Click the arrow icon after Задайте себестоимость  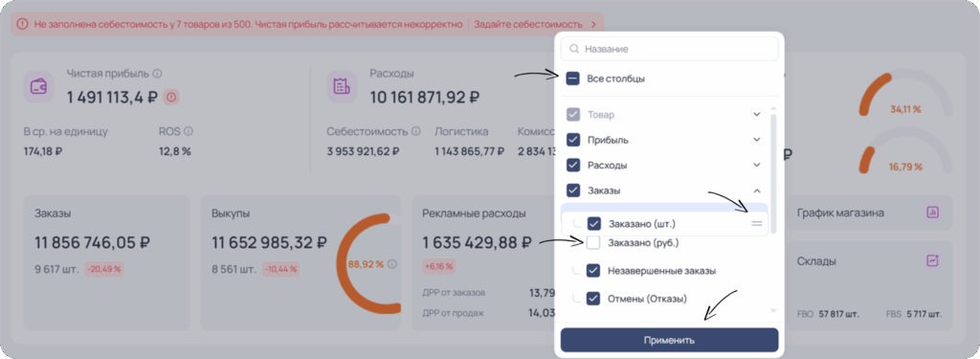pyautogui.click(x=593, y=24)
